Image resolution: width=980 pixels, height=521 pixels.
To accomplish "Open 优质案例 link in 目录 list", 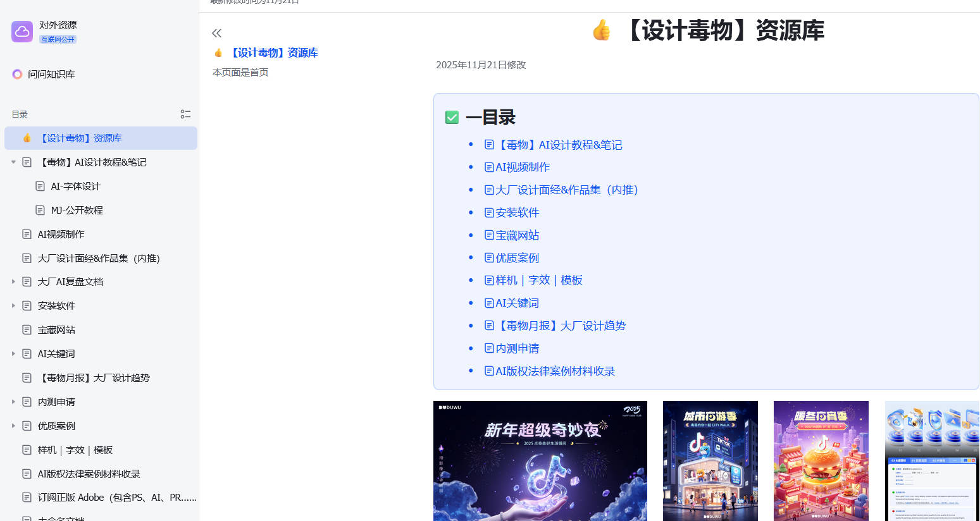I will [512, 258].
